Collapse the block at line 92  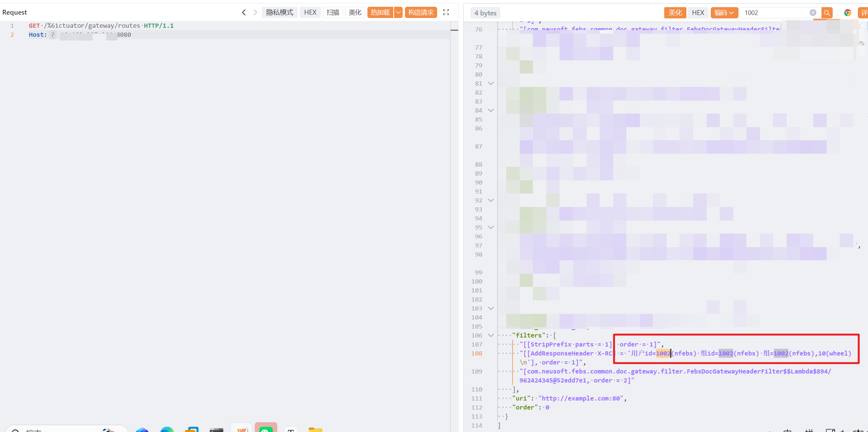490,200
